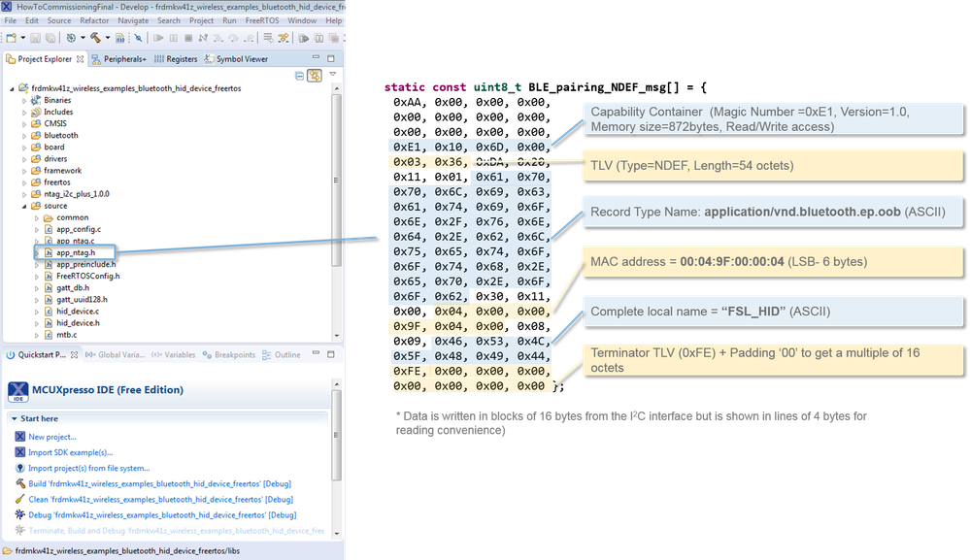This screenshot has width=970, height=560.
Task: Switch to the Global Variables tab
Action: point(116,355)
